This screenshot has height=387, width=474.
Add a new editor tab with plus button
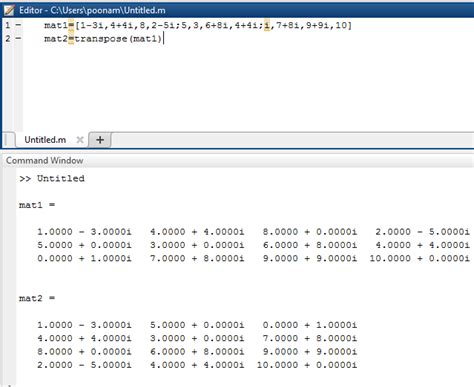point(100,140)
